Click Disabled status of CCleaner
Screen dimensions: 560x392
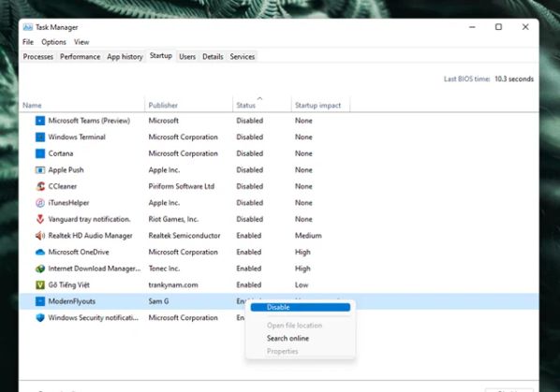click(250, 186)
